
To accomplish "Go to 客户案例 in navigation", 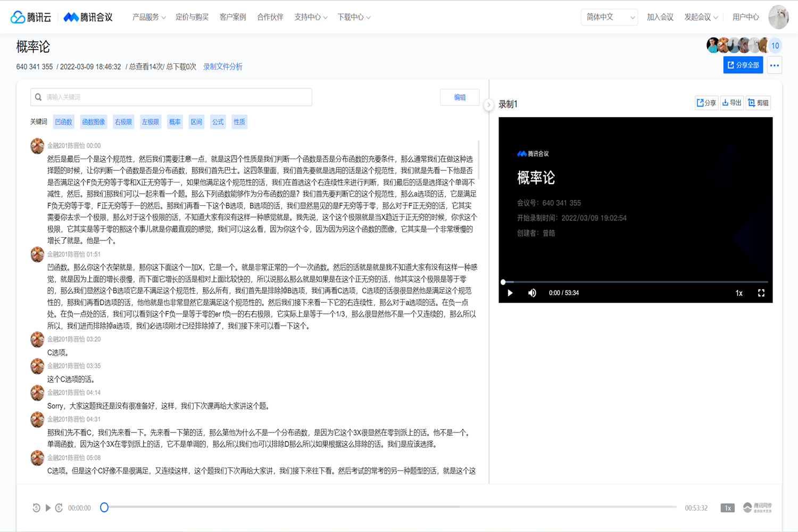I will tap(232, 17).
